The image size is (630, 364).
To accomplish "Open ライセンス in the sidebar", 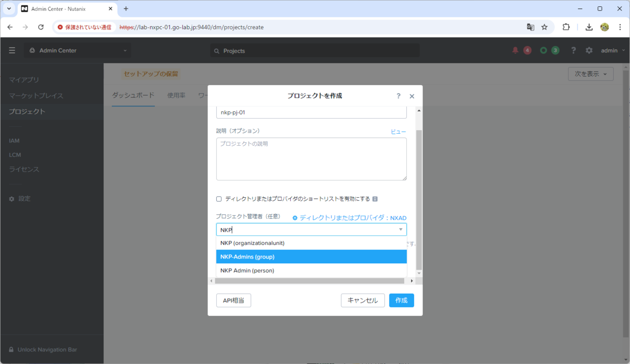I will point(24,169).
